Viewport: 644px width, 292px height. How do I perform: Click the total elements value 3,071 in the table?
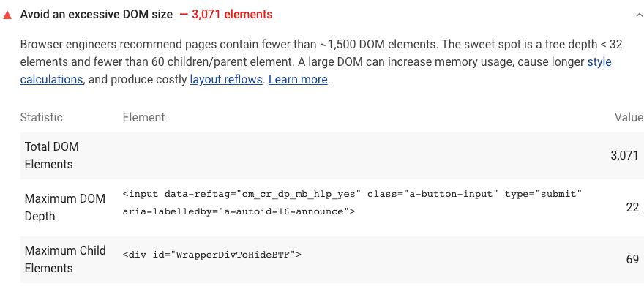[624, 155]
